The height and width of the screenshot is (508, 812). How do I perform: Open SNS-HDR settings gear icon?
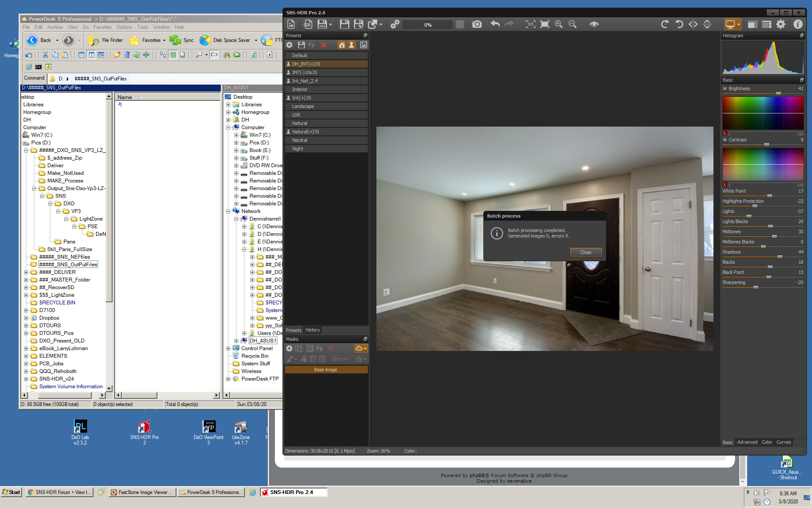781,25
